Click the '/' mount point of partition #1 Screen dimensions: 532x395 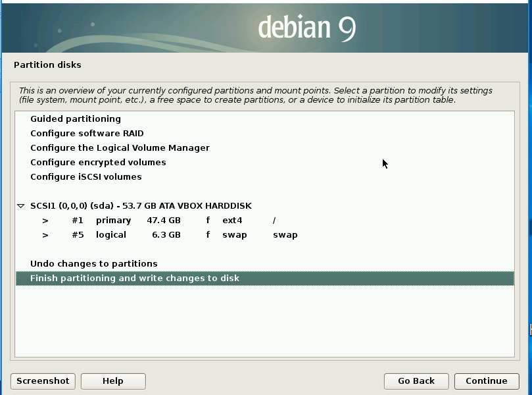[x=274, y=221]
